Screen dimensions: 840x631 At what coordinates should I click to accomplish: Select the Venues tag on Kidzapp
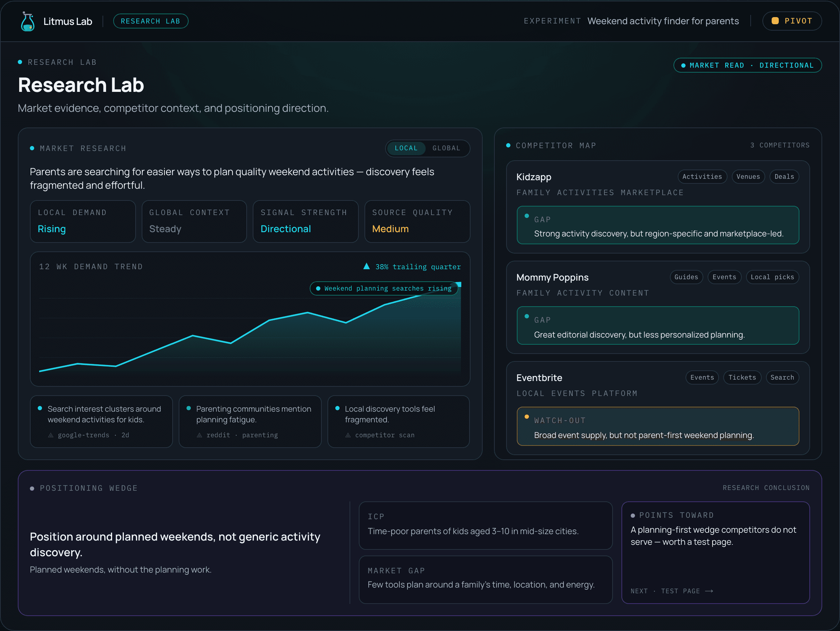748,177
